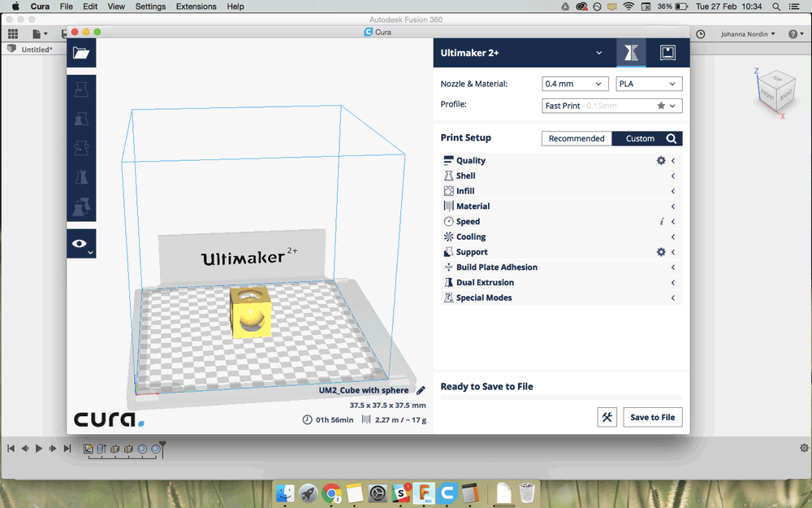The image size is (812, 508).
Task: Switch to the Monitor view icon
Action: click(x=667, y=52)
